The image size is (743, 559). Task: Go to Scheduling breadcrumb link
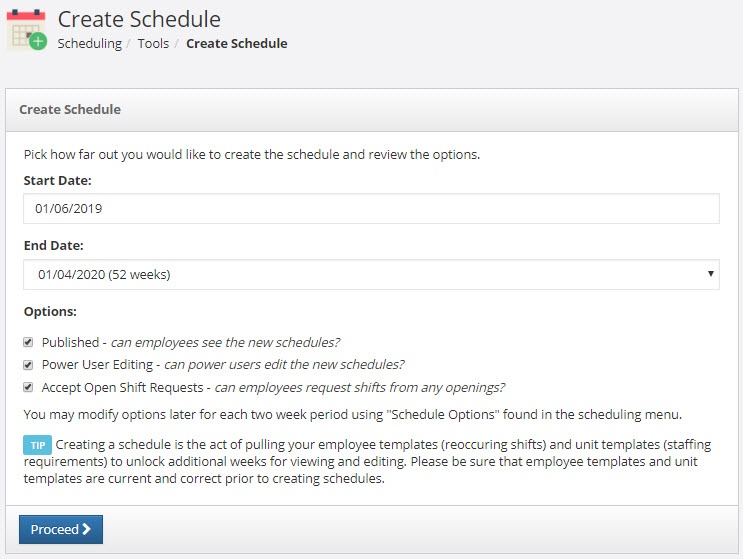(90, 43)
